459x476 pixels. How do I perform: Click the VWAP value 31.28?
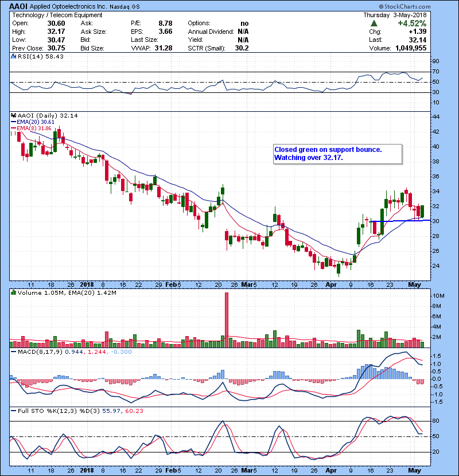(x=164, y=48)
